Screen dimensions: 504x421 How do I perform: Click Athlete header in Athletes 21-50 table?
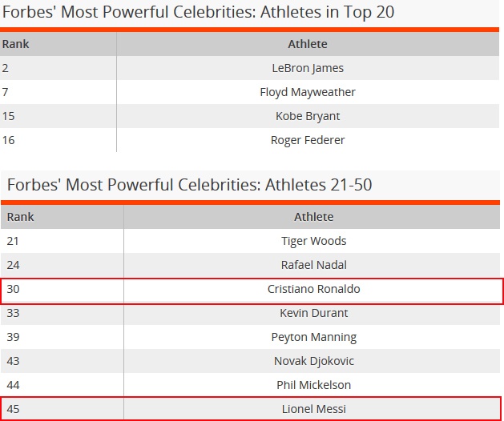[313, 217]
